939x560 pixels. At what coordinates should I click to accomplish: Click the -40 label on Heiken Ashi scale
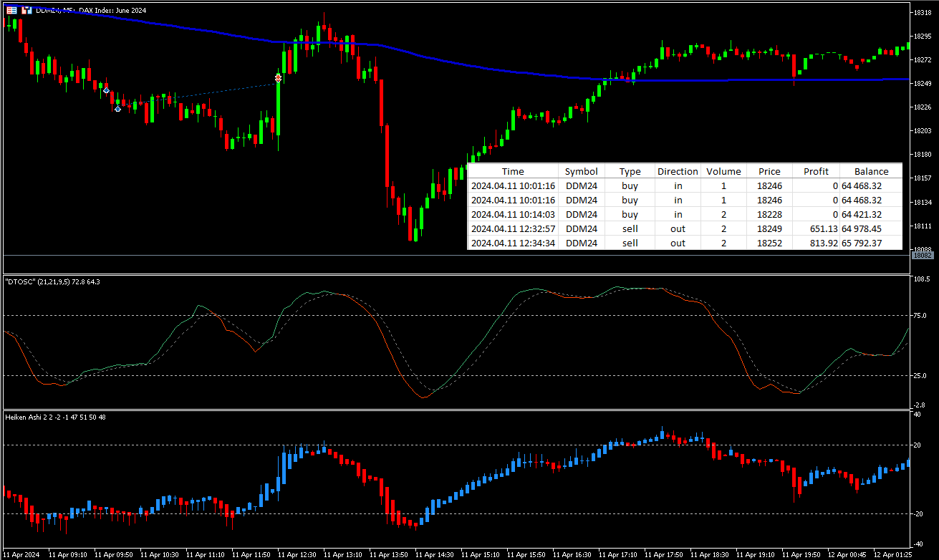point(919,544)
